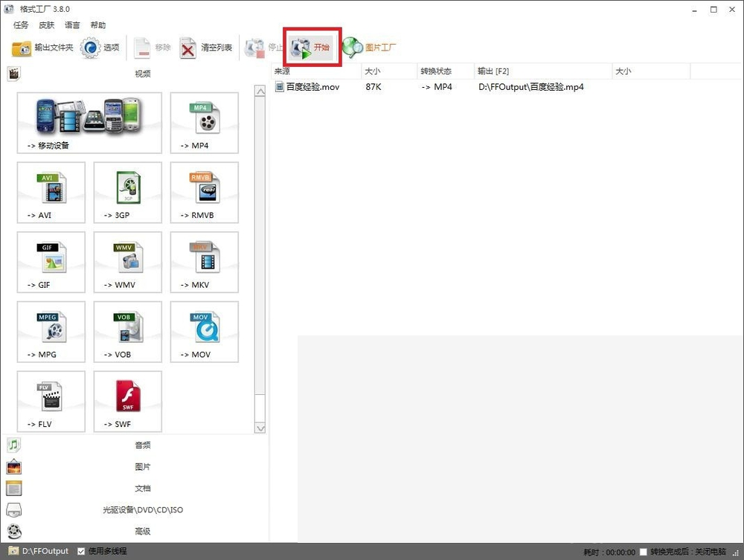Select the MOV QuickTime format icon

pos(205,332)
